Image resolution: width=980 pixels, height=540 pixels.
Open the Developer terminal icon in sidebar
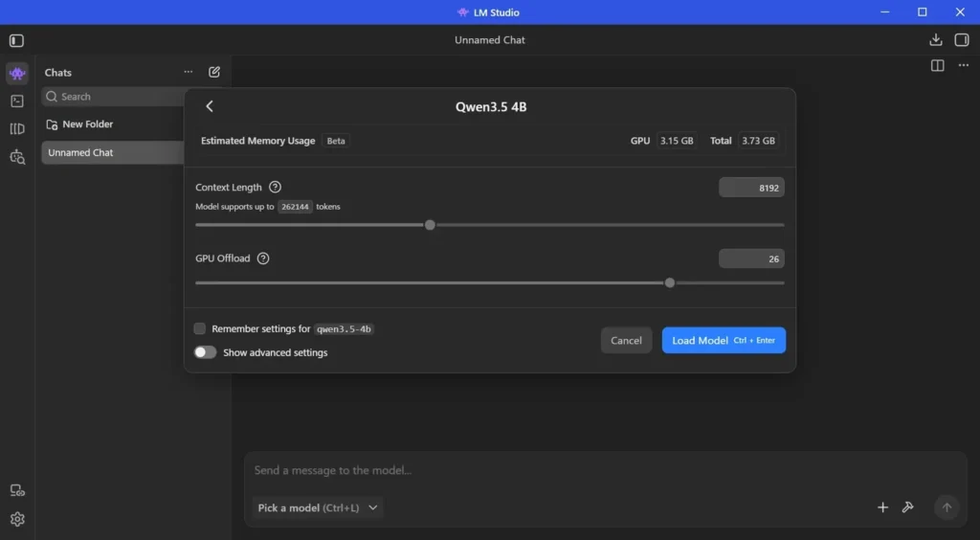(17, 101)
